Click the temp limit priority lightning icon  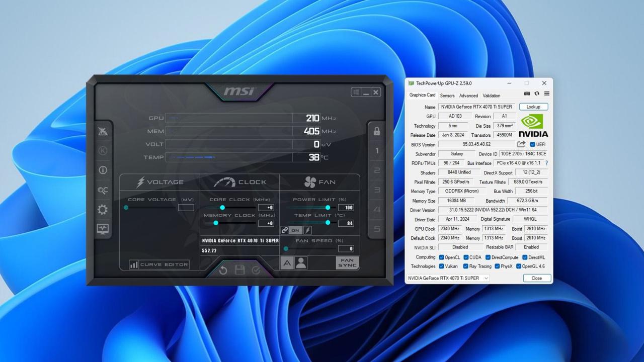pyautogui.click(x=307, y=230)
